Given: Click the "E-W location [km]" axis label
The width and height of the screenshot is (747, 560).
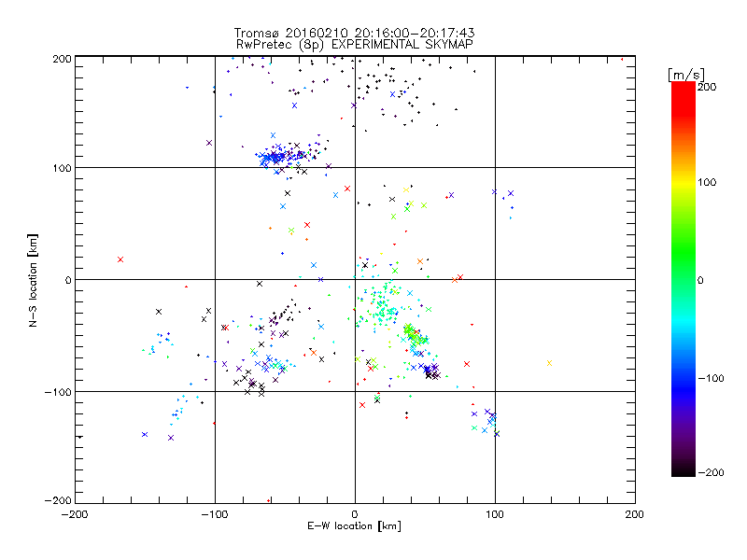Looking at the screenshot, I should click(354, 526).
